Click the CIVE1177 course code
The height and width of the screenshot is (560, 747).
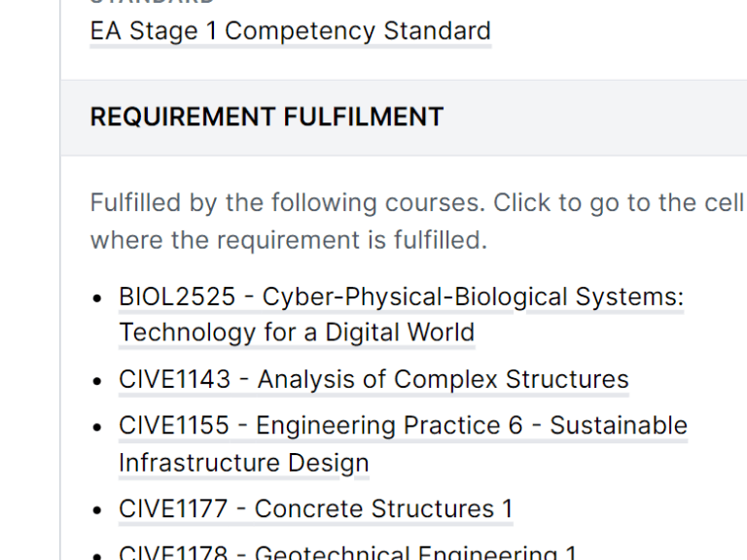(x=173, y=508)
